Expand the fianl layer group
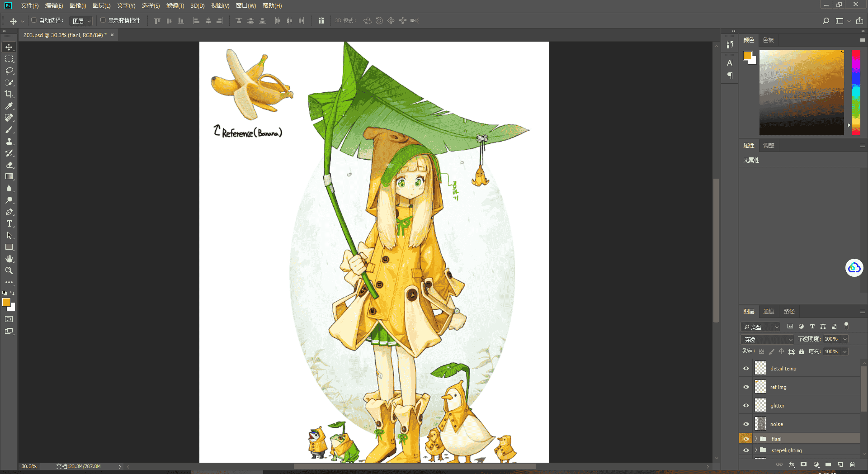This screenshot has height=474, width=868. pos(756,439)
